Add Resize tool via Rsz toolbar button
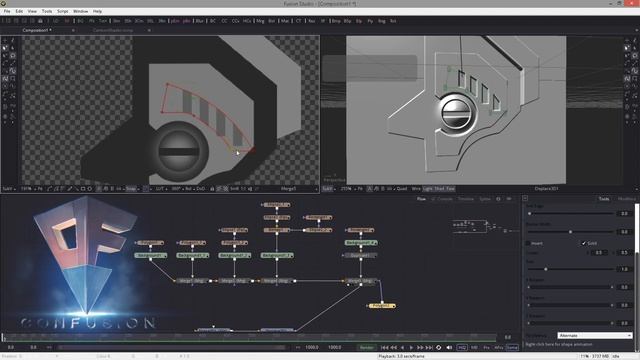The image size is (640, 360). tap(311, 21)
